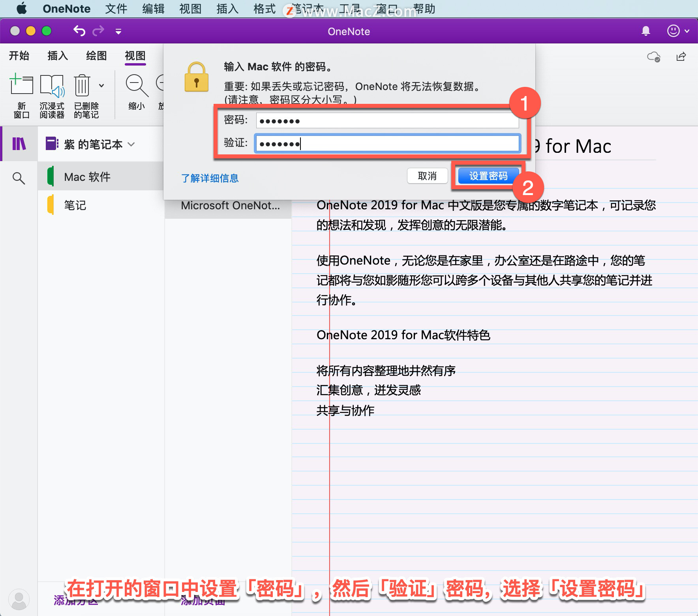Click in the 密码 password field
Viewport: 698px width, 616px height.
[387, 120]
